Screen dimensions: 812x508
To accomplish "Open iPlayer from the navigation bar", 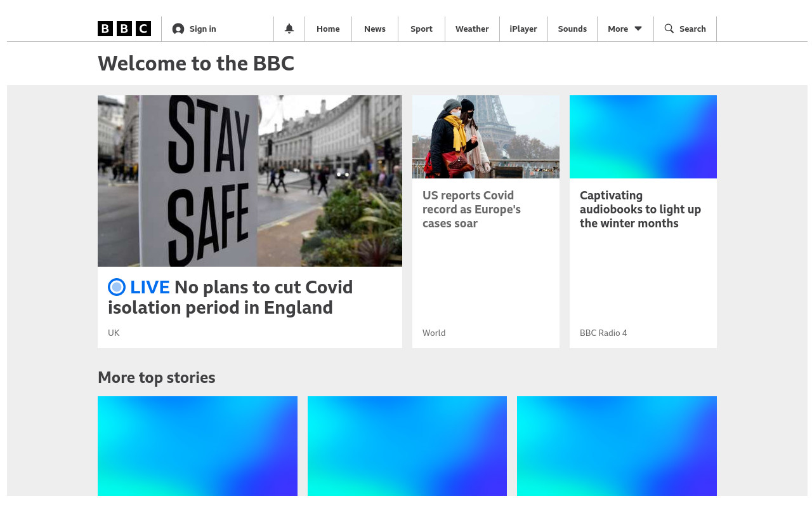I will click(523, 29).
